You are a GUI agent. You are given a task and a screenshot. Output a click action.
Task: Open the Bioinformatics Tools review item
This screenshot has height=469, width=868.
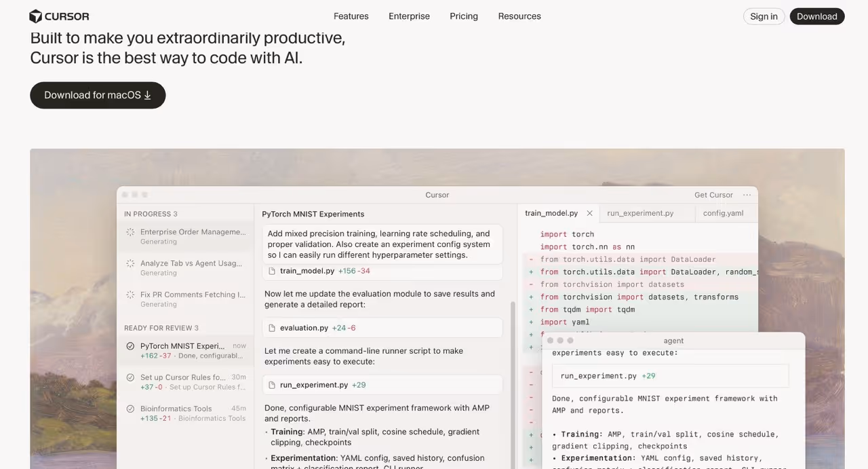(x=185, y=413)
